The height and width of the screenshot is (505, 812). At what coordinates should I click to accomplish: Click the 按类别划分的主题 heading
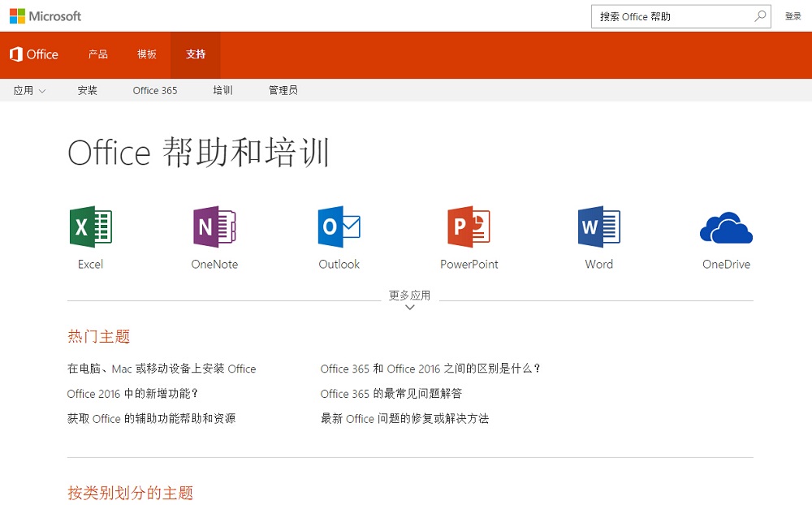coord(130,493)
